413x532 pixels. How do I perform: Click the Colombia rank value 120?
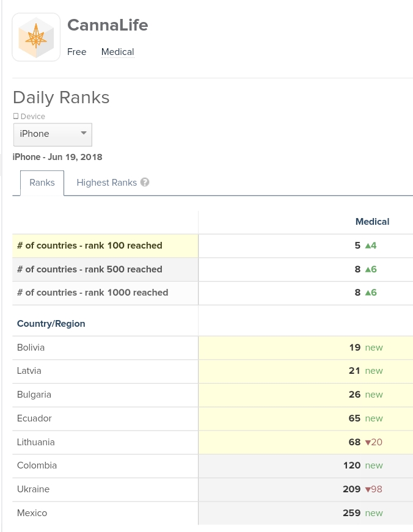352,465
